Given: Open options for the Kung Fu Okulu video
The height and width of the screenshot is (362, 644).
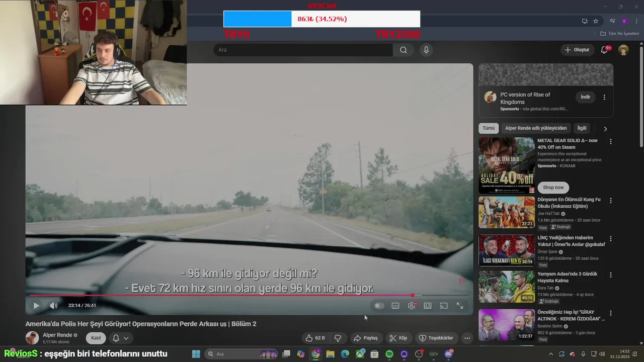Looking at the screenshot, I should pos(611,201).
